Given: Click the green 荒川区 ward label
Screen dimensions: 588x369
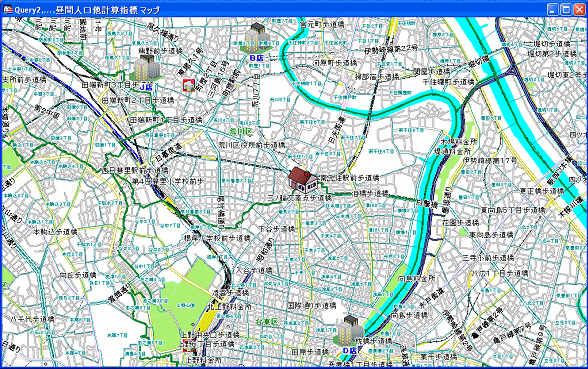Looking at the screenshot, I should (x=241, y=132).
